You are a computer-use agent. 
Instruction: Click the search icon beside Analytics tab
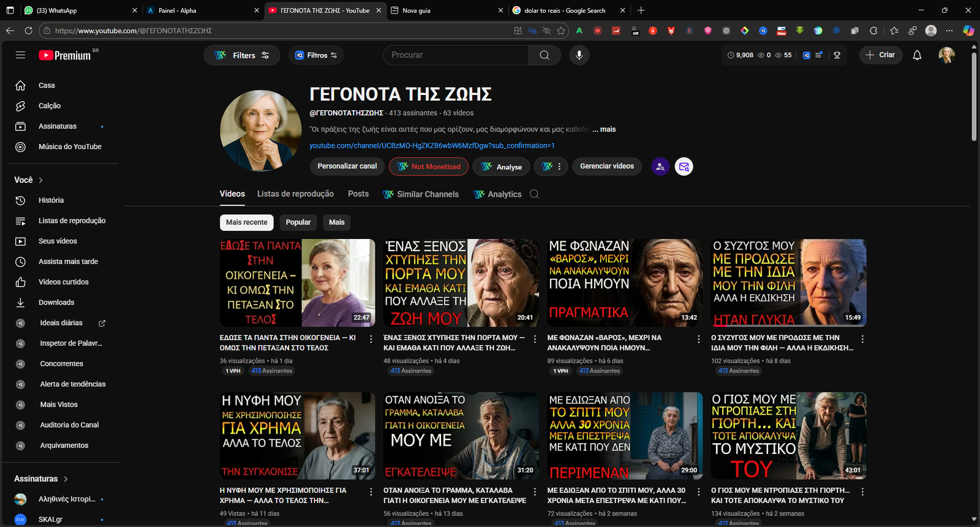[534, 194]
